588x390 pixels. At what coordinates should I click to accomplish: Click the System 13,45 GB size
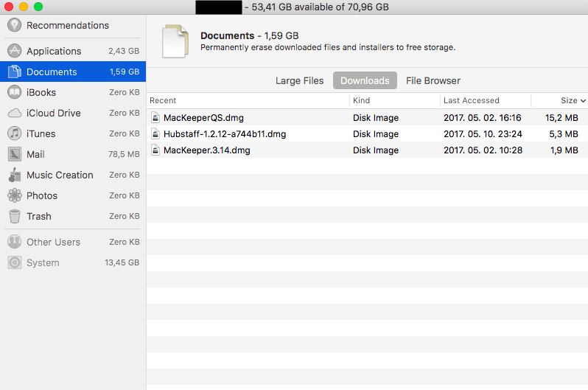(122, 262)
